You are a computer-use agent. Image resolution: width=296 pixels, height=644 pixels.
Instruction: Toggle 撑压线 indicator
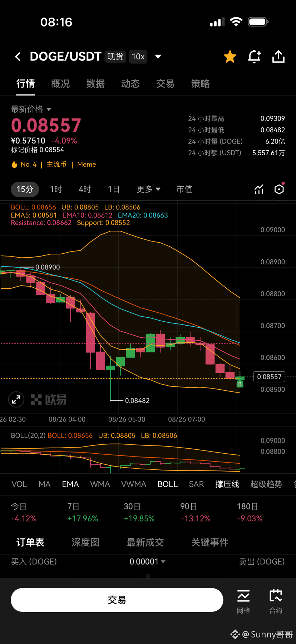click(x=227, y=484)
